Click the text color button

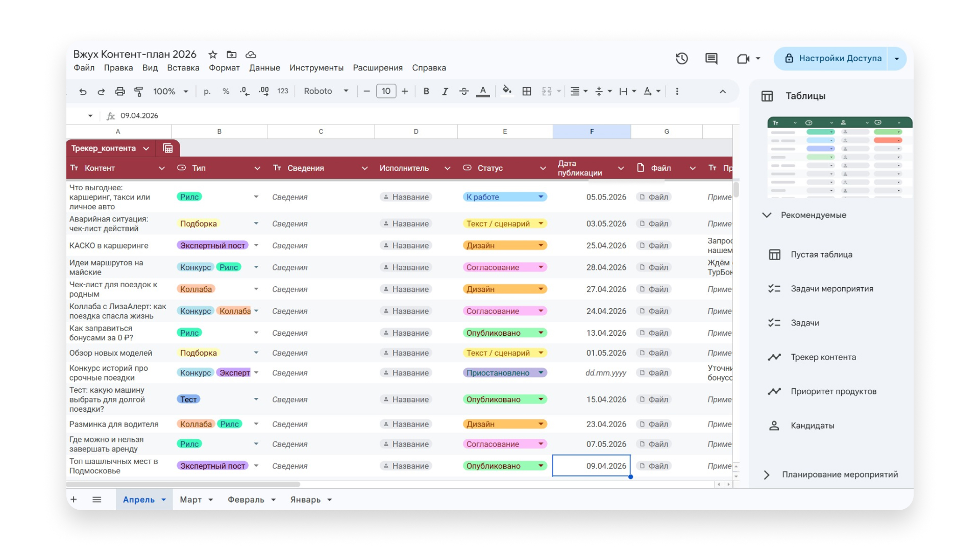tap(483, 91)
